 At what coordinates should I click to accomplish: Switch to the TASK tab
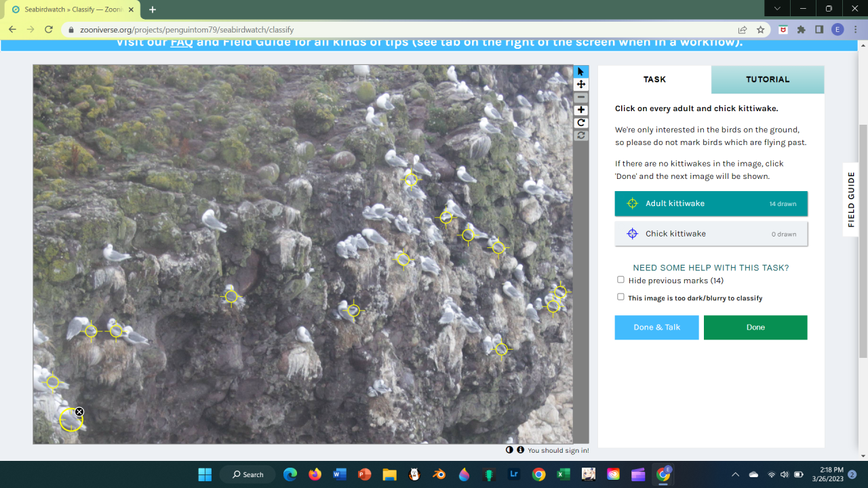click(x=654, y=79)
